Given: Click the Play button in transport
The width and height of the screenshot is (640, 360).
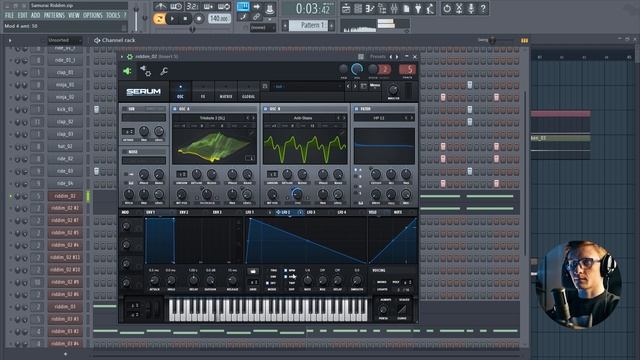Looking at the screenshot, I should pos(172,18).
